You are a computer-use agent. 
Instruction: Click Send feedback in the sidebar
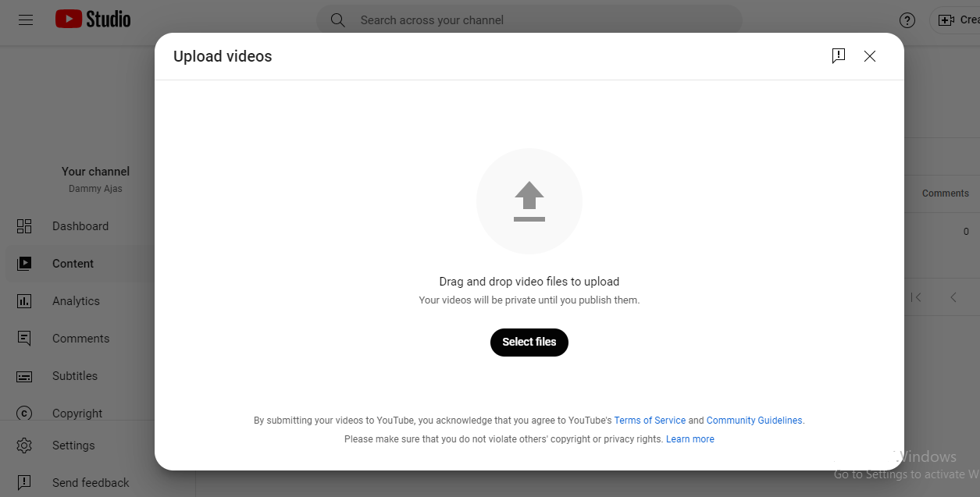[x=91, y=483]
